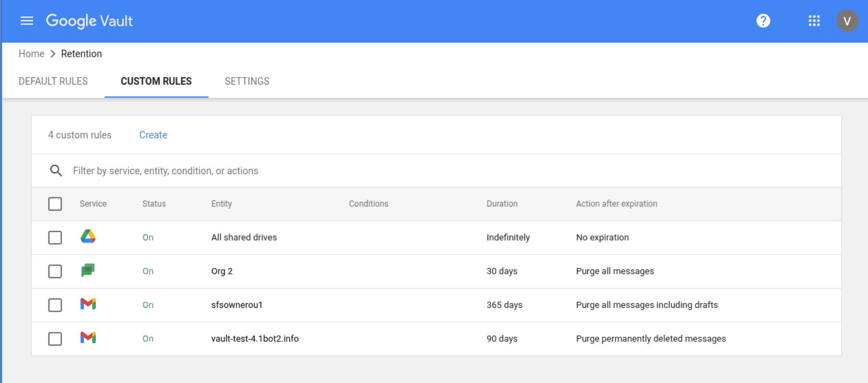Click the Gmail icon on sfsownerou1 rule
The width and height of the screenshot is (868, 383).
88,305
